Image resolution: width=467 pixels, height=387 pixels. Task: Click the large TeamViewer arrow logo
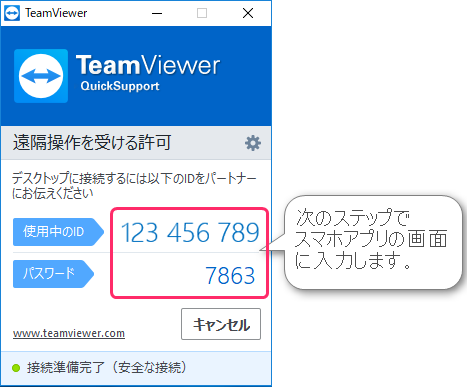[41, 76]
